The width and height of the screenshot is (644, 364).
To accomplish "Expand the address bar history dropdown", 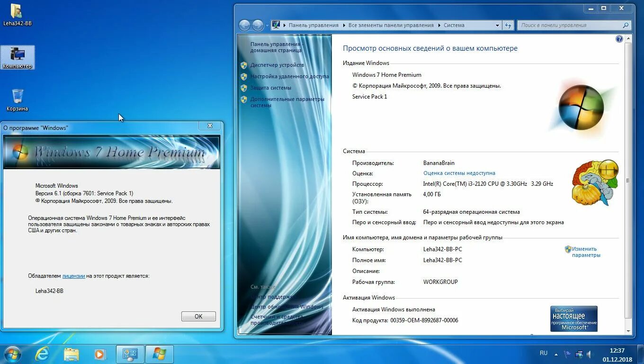I will [x=497, y=25].
